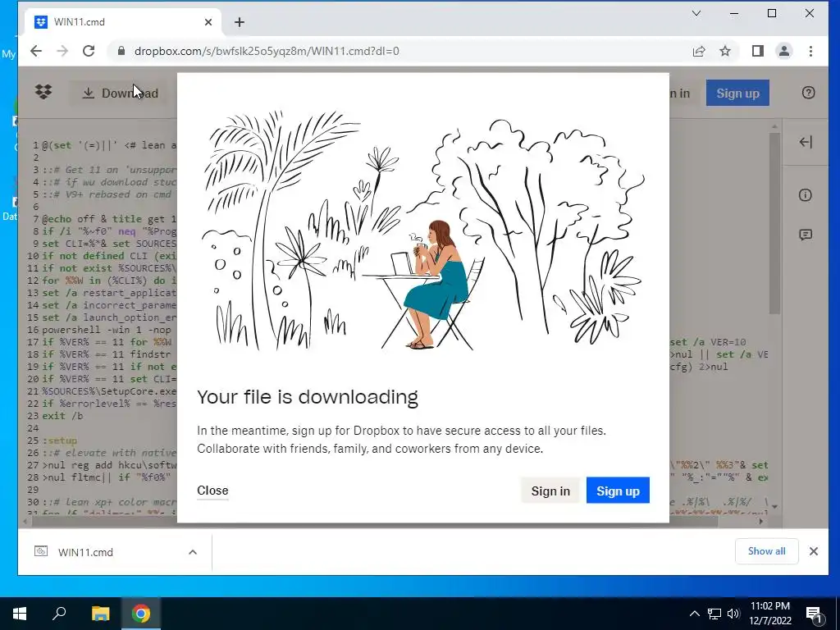Go back with browser back arrow
840x630 pixels.
pos(36,51)
